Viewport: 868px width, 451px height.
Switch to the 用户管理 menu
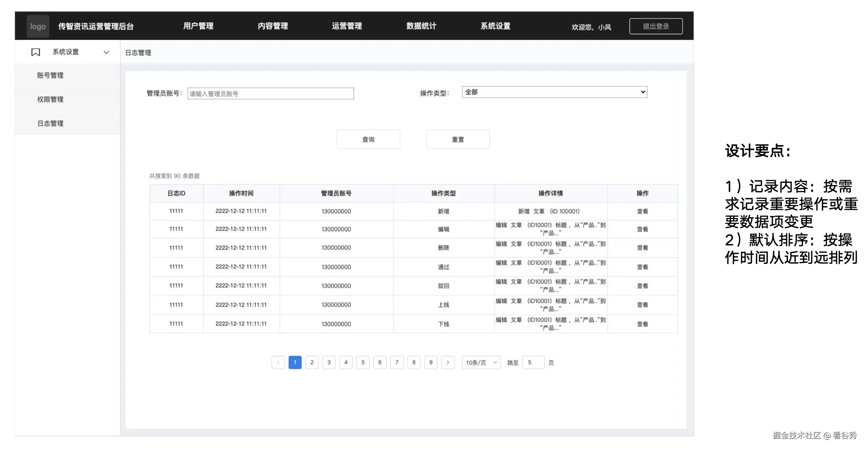tap(198, 26)
